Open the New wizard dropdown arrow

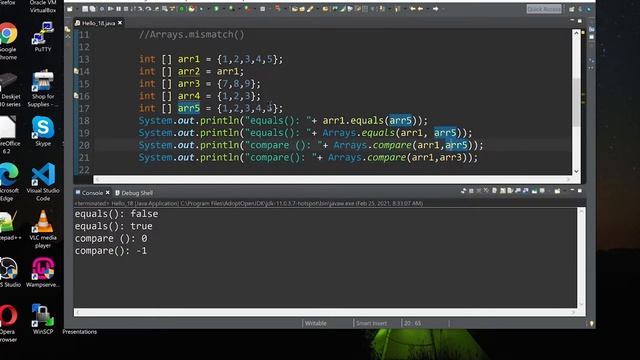coord(77,9)
